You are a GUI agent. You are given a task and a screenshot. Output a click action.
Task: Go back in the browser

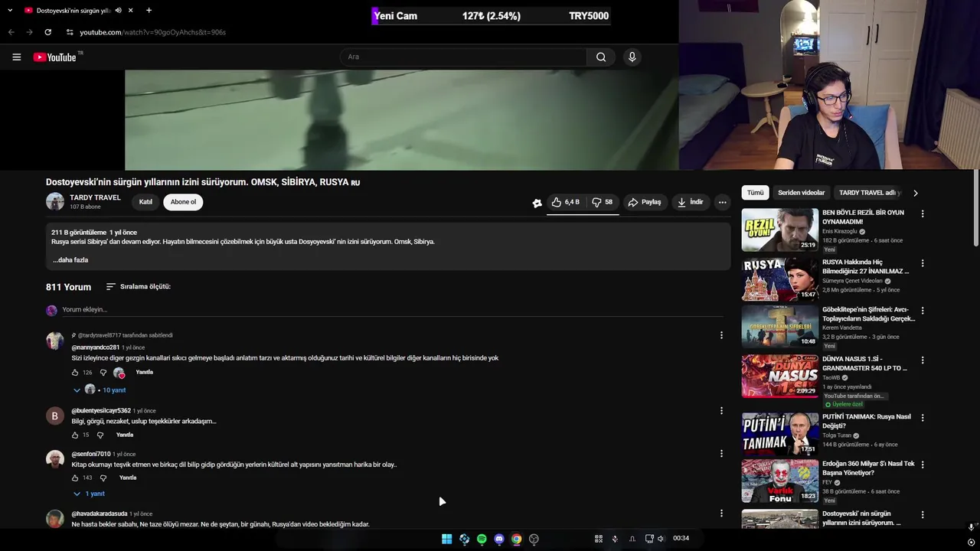tap(11, 32)
